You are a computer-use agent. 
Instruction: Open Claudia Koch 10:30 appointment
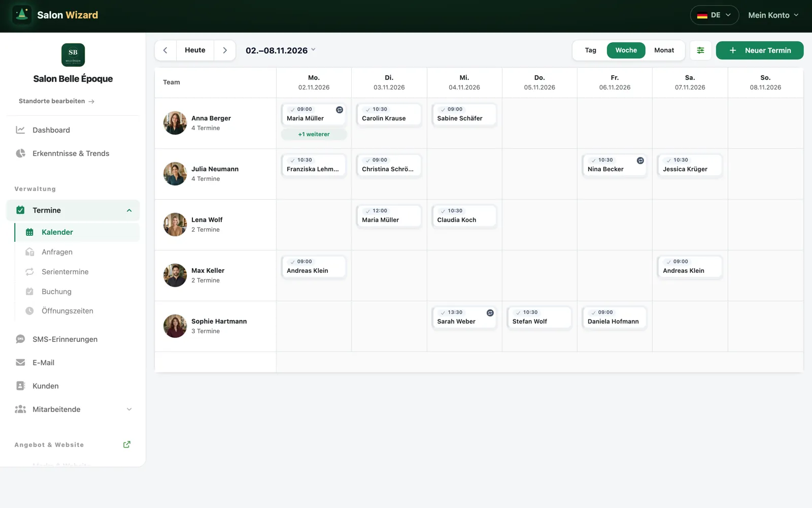(x=464, y=216)
